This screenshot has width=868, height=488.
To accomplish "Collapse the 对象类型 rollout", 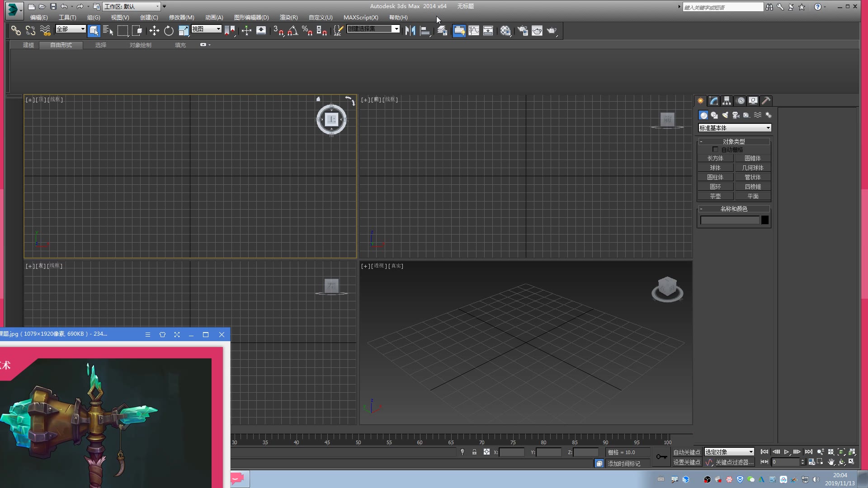I will point(733,141).
